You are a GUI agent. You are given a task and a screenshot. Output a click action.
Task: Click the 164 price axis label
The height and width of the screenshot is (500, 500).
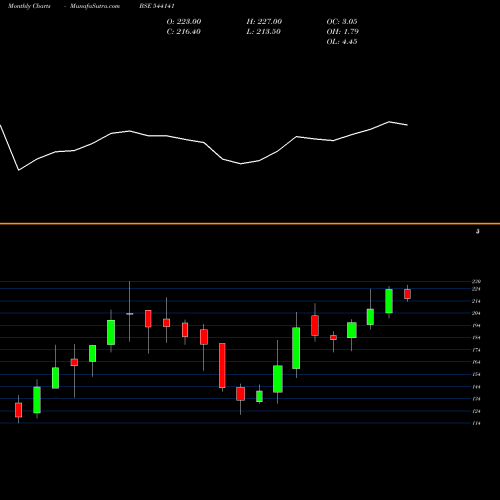pyautogui.click(x=476, y=362)
